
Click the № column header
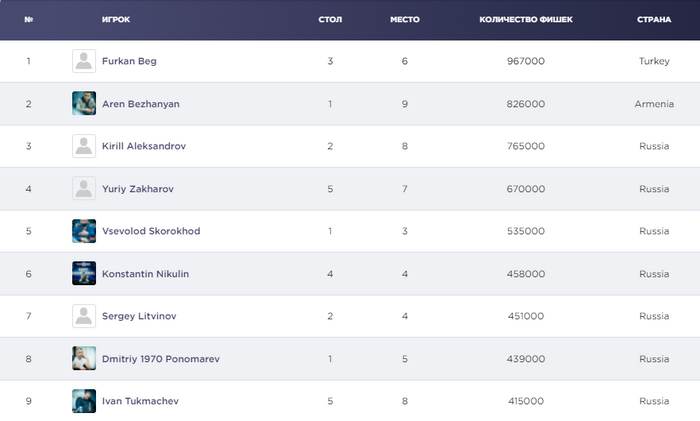point(29,19)
